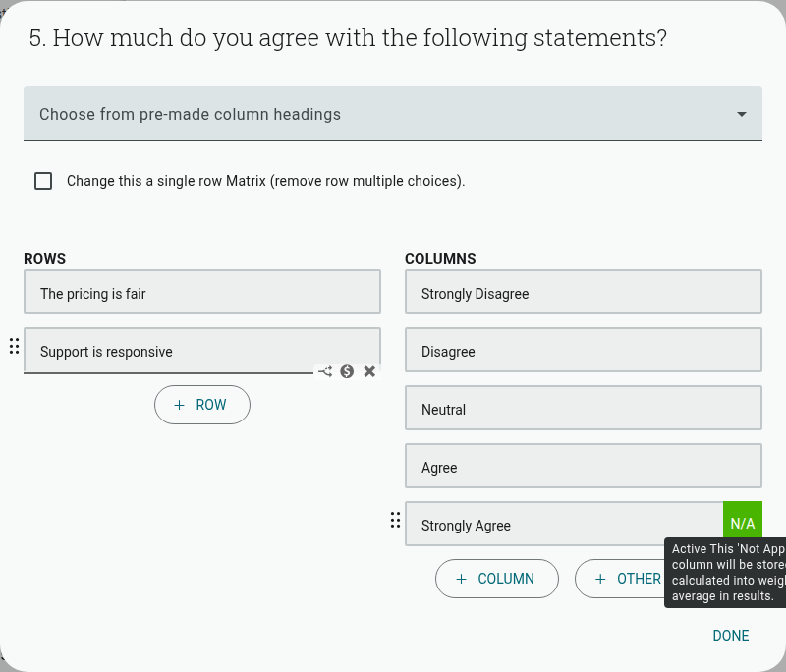Toggle the green N/A column badge
This screenshot has height=672, width=786.
743,524
